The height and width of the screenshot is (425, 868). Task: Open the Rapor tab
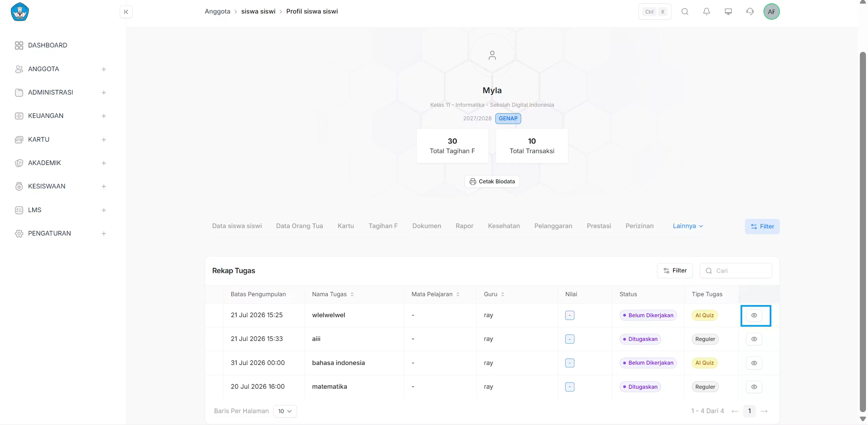[x=464, y=226]
